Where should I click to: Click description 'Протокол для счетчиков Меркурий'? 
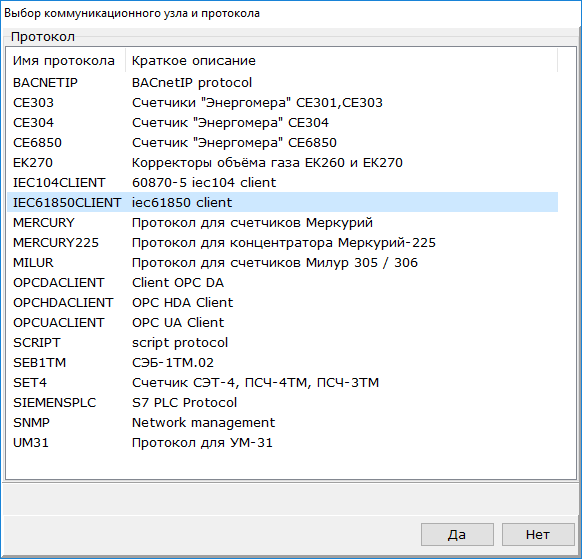pos(252,223)
